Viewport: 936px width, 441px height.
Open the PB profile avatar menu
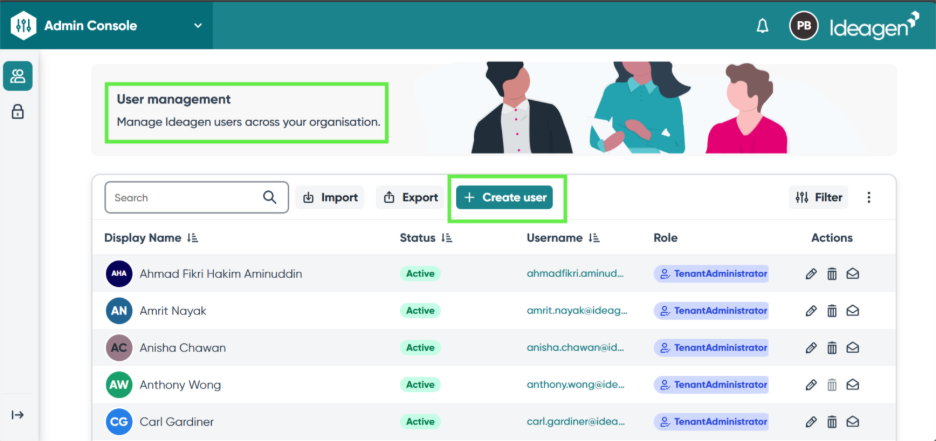point(803,26)
